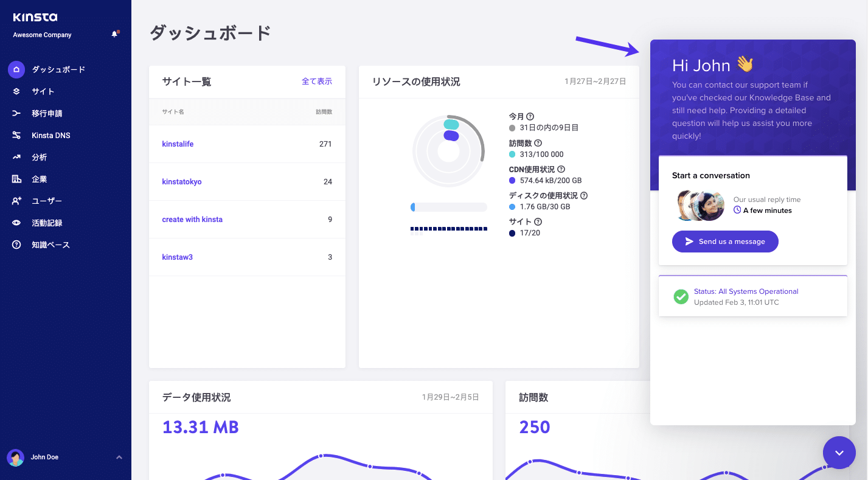The height and width of the screenshot is (480, 868).
Task: Collapse the chat widget with down chevron
Action: tap(839, 453)
